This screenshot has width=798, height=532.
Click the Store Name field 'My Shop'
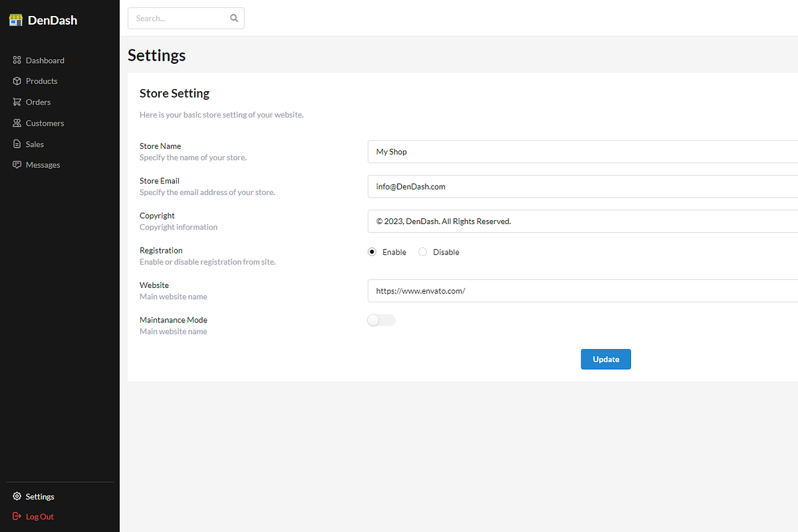click(x=583, y=152)
